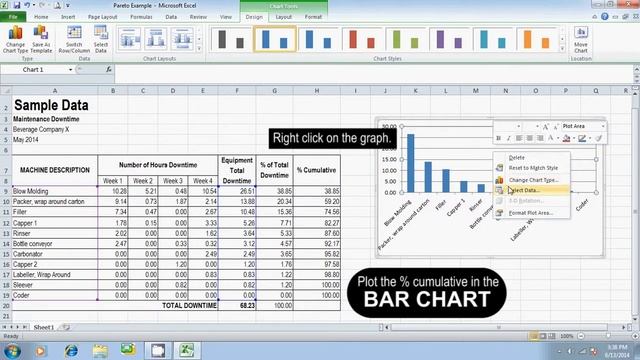Click the zoom slider handle

pyautogui.click(x=608, y=336)
